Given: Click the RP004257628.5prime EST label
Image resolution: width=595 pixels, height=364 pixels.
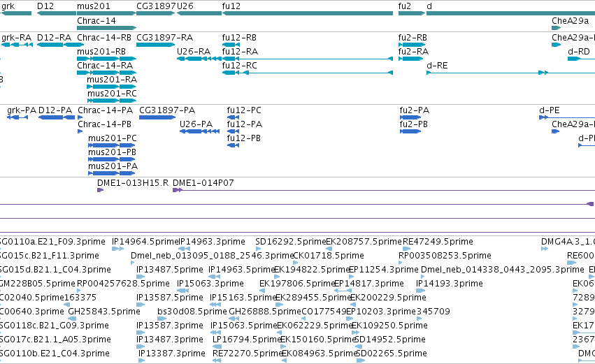Looking at the screenshot, I should [123, 284].
